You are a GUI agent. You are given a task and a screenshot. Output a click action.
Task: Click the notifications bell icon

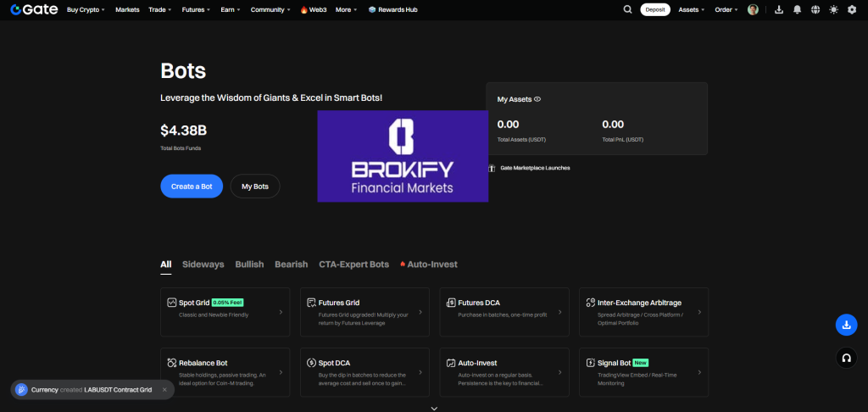pos(797,9)
